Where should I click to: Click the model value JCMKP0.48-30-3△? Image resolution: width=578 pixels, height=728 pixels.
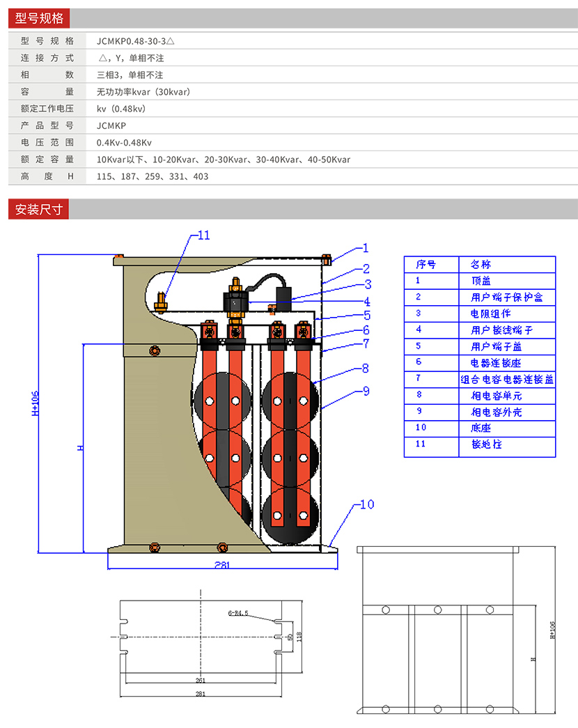(x=135, y=41)
